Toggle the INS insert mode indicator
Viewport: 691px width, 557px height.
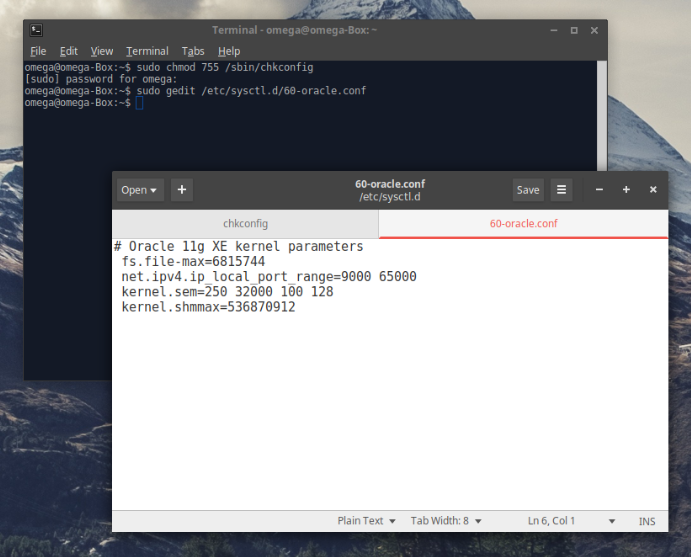(647, 521)
